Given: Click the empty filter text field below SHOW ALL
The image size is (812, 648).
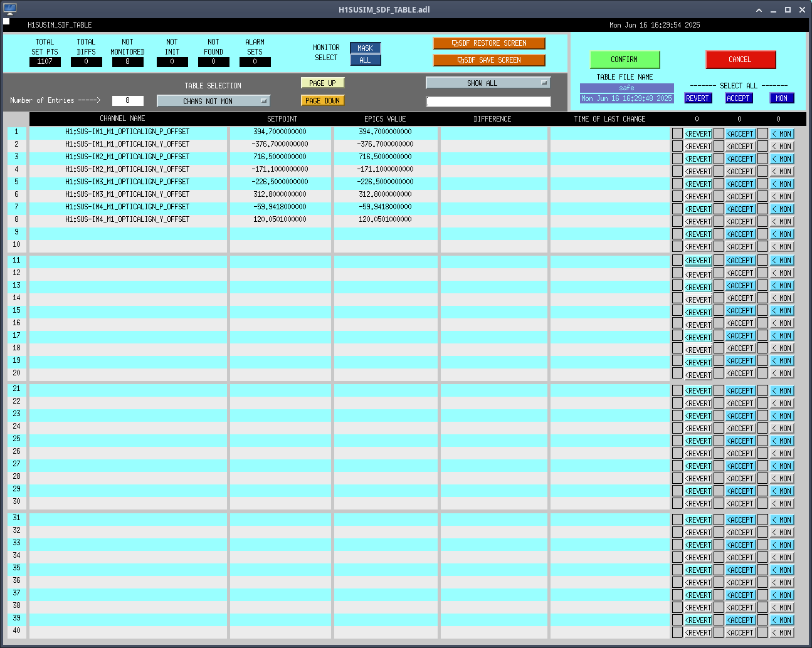Looking at the screenshot, I should pyautogui.click(x=488, y=102).
